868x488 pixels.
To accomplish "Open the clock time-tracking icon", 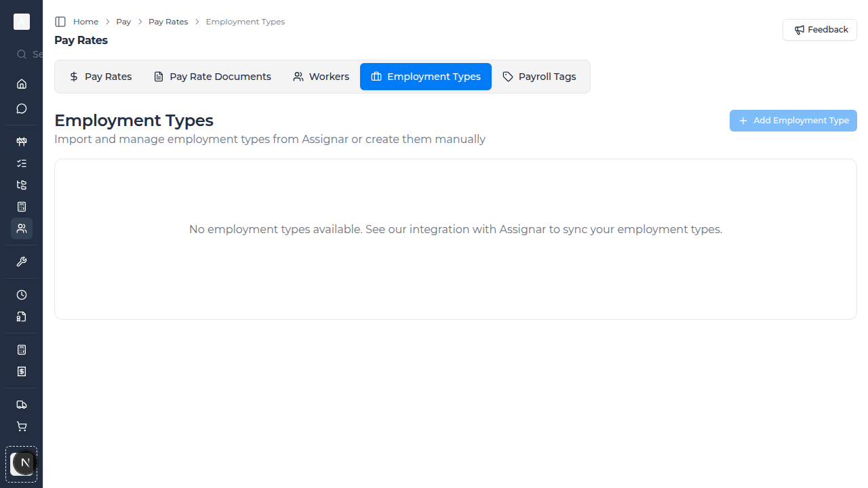I will click(x=21, y=295).
